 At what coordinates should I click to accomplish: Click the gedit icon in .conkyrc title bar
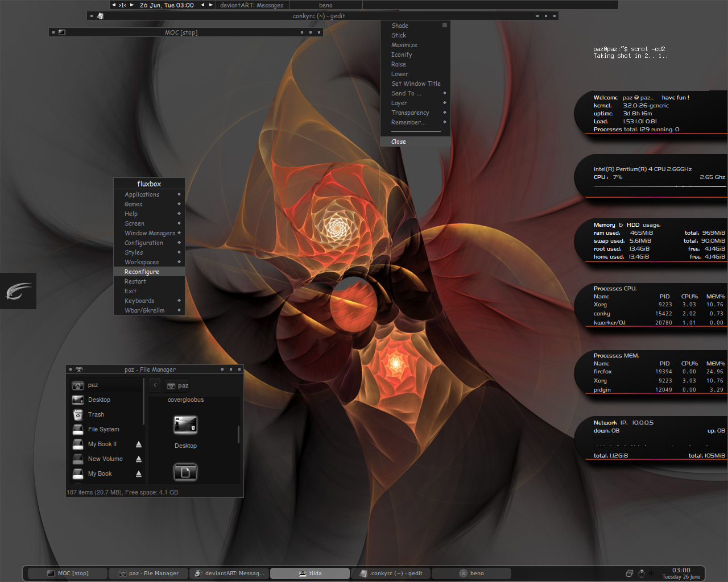coord(100,16)
